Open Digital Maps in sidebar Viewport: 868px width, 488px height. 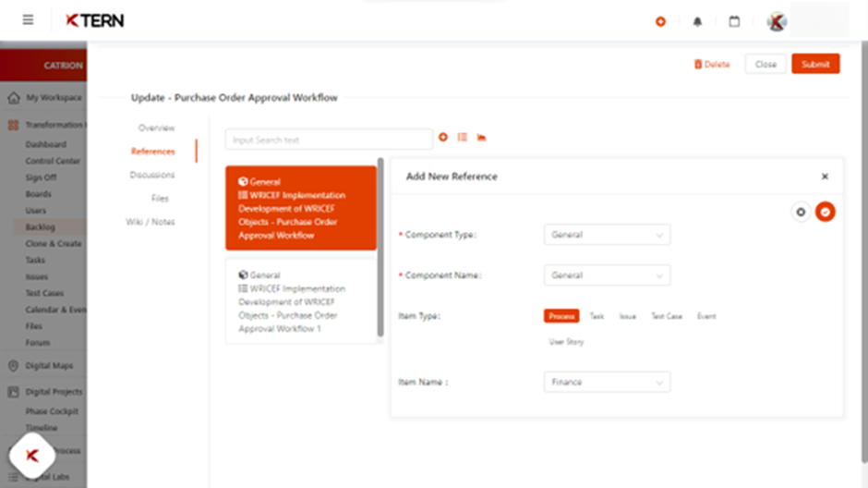[x=49, y=366]
